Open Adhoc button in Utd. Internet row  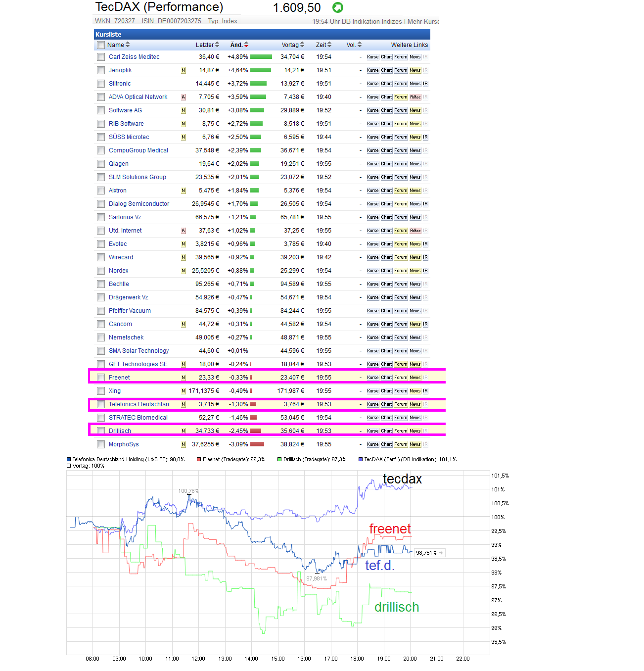tap(415, 231)
